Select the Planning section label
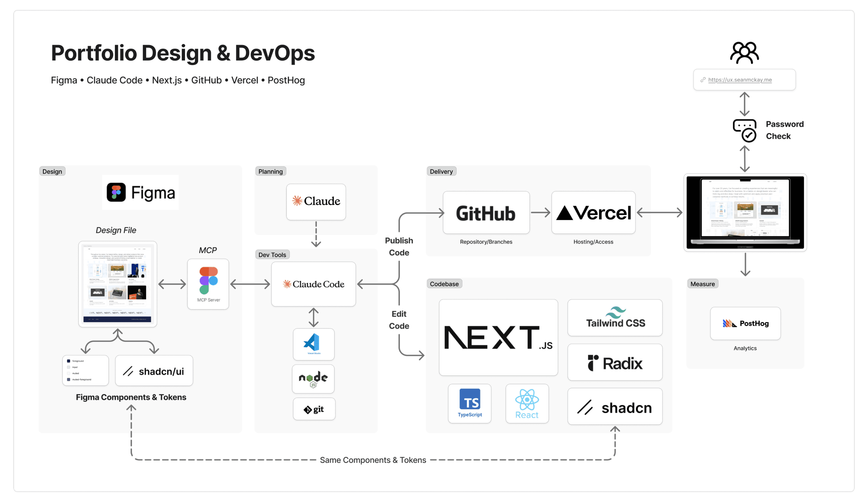The image size is (868, 502). coord(271,171)
